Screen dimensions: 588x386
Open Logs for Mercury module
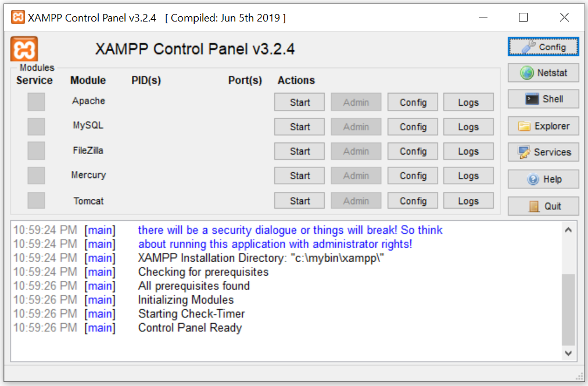(468, 176)
